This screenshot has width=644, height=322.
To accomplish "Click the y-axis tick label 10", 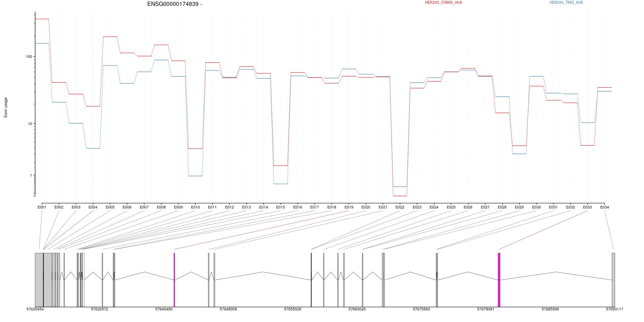I will [30, 124].
